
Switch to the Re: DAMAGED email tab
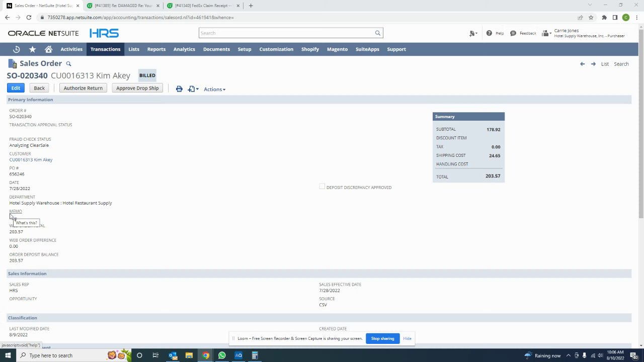122,6
